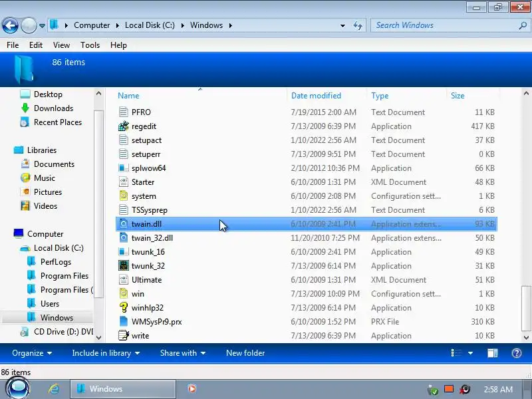Select the twunk_16 application icon
Image resolution: width=532 pixels, height=399 pixels.
click(x=124, y=252)
